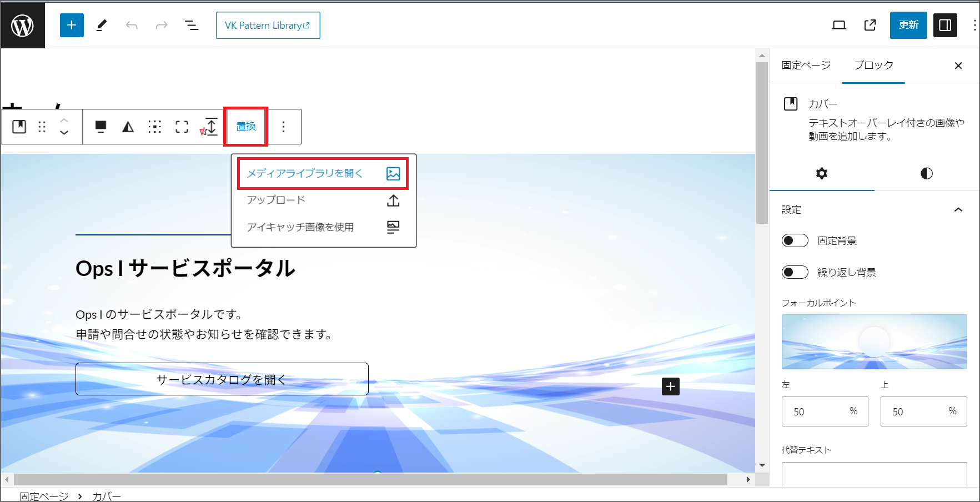
Task: Open the block inserter plus button
Action: pos(72,25)
